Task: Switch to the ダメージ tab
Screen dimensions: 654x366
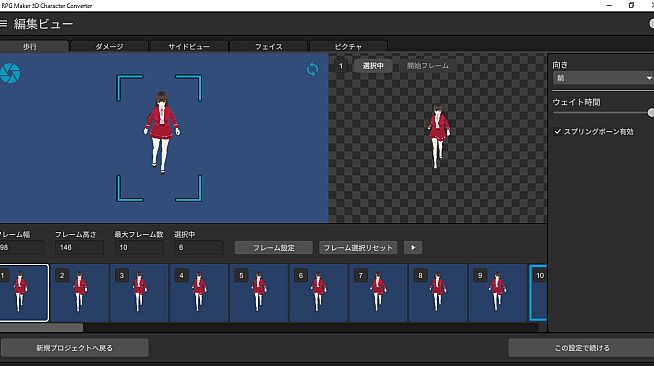Action: (109, 46)
